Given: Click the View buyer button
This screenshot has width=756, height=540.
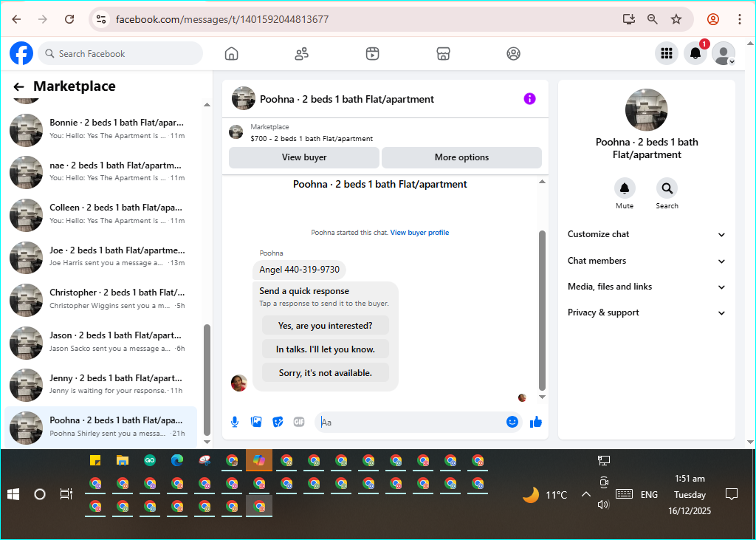Looking at the screenshot, I should pyautogui.click(x=304, y=157).
